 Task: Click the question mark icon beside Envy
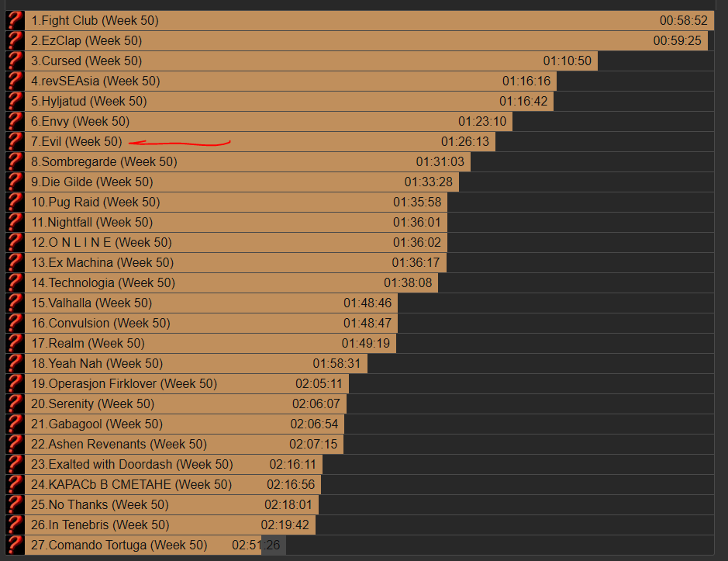coord(15,121)
